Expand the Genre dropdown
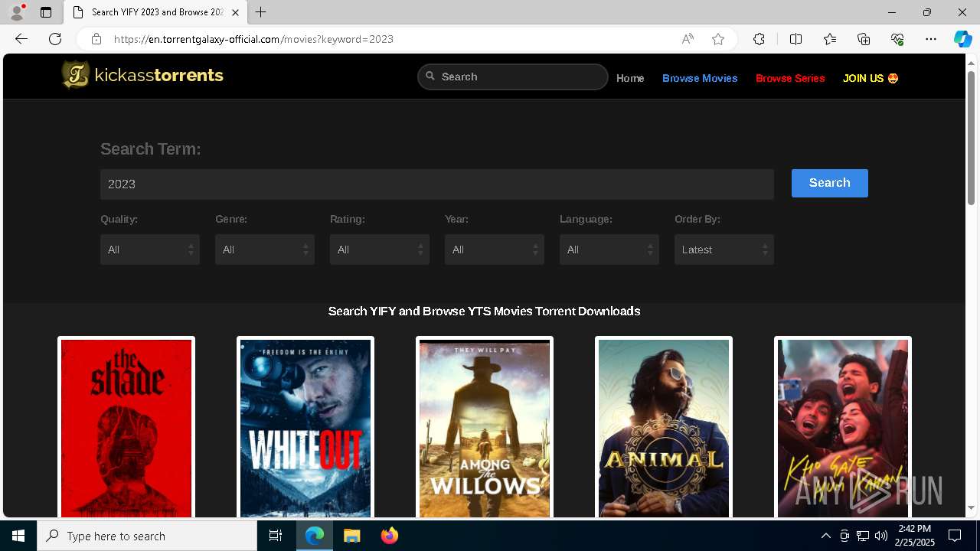The height and width of the screenshot is (551, 980). (265, 249)
